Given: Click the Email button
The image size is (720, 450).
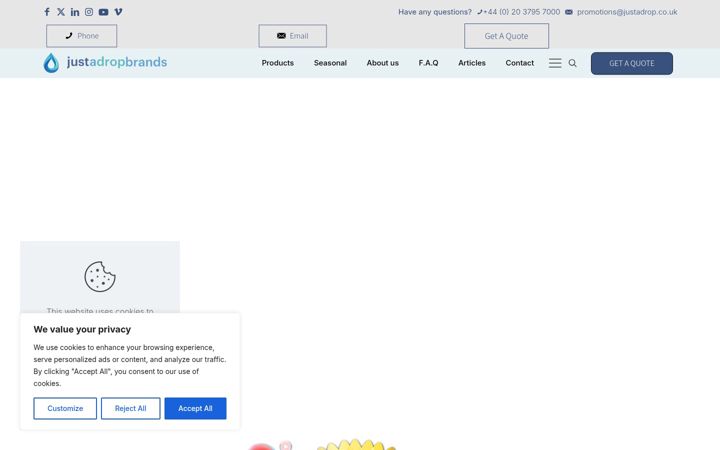Looking at the screenshot, I should click(292, 36).
